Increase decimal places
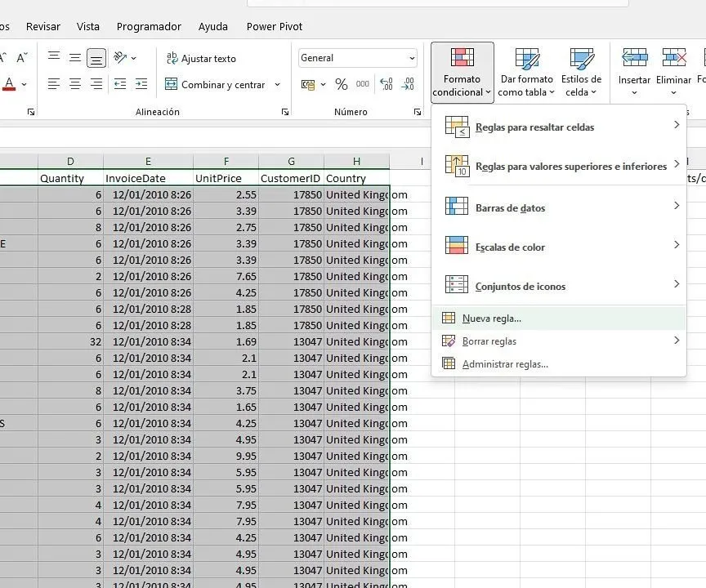Image resolution: width=706 pixels, height=588 pixels. (x=387, y=84)
